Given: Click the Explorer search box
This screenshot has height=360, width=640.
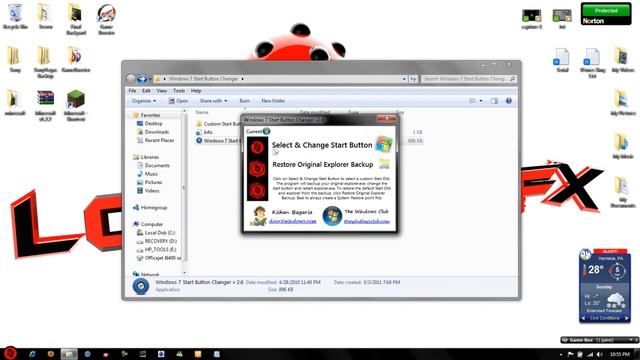Looking at the screenshot, I should (x=469, y=79).
